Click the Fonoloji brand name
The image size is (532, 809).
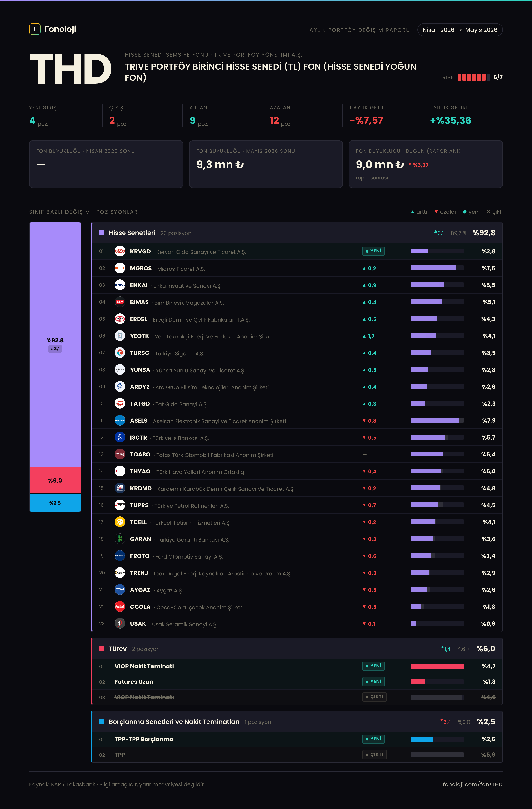(x=60, y=29)
